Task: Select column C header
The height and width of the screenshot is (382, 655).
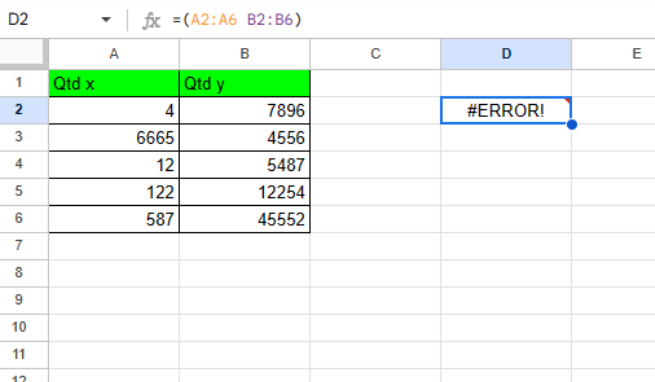Action: [375, 54]
